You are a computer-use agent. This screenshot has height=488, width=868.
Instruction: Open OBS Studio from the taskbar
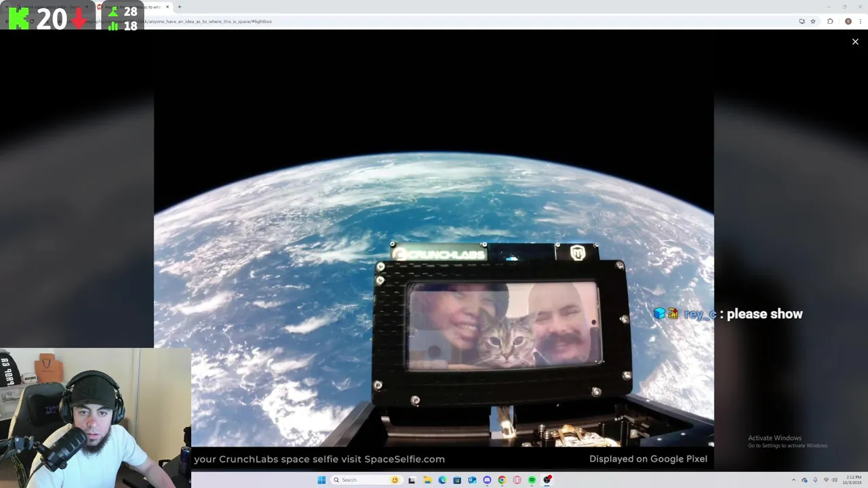[547, 480]
